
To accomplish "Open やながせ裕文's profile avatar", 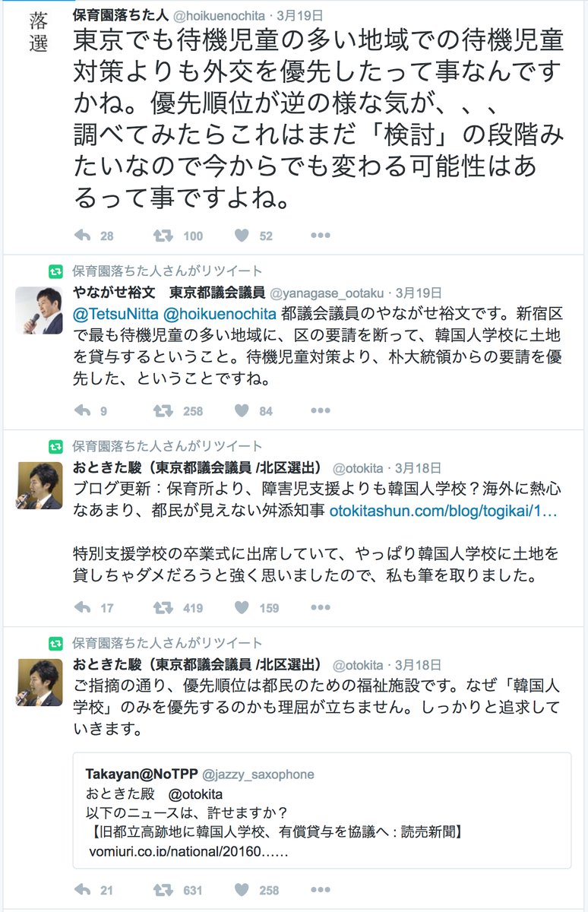I will pyautogui.click(x=39, y=311).
